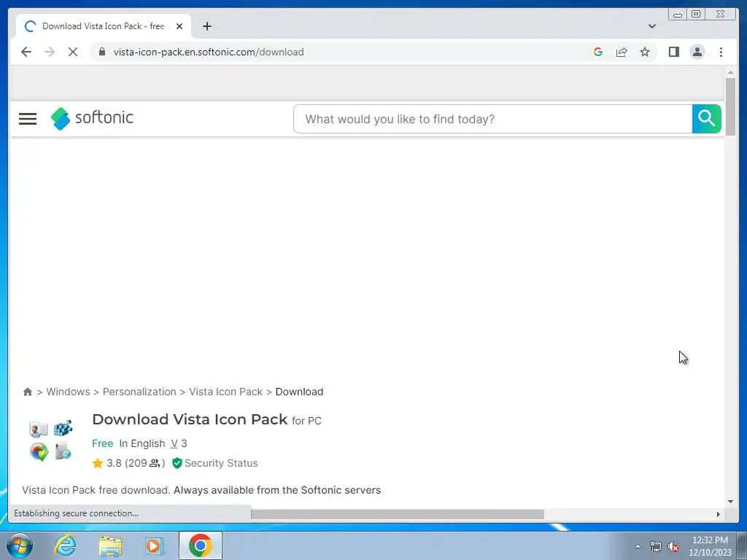Screen dimensions: 747x560
Task: View site information via the padlock icon
Action: click(x=102, y=52)
